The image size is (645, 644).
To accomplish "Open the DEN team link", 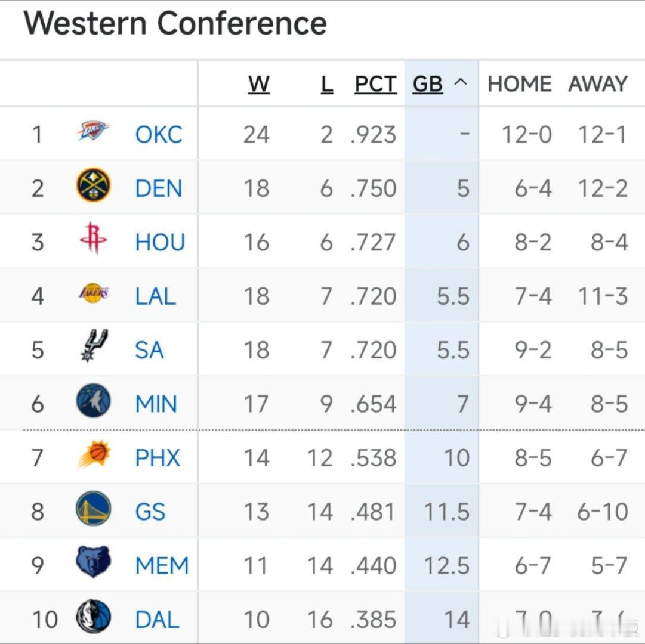I will (x=159, y=189).
